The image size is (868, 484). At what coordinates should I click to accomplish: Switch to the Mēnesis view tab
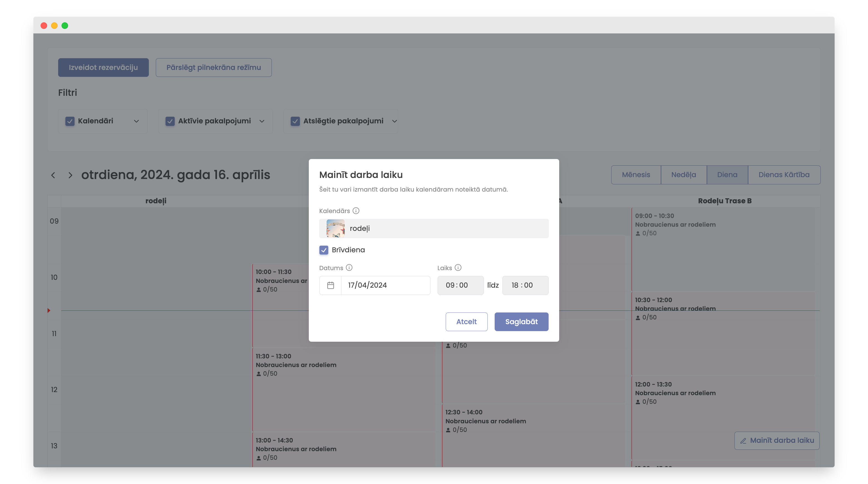pos(636,175)
